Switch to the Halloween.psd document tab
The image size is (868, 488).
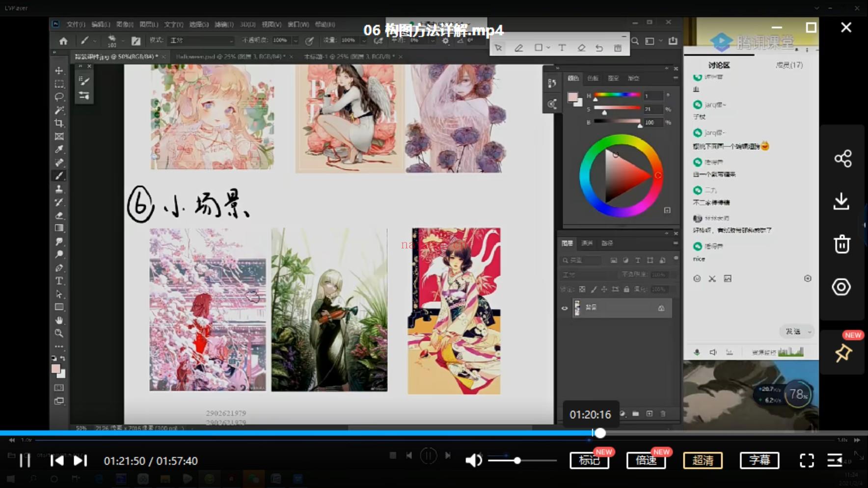click(x=230, y=57)
